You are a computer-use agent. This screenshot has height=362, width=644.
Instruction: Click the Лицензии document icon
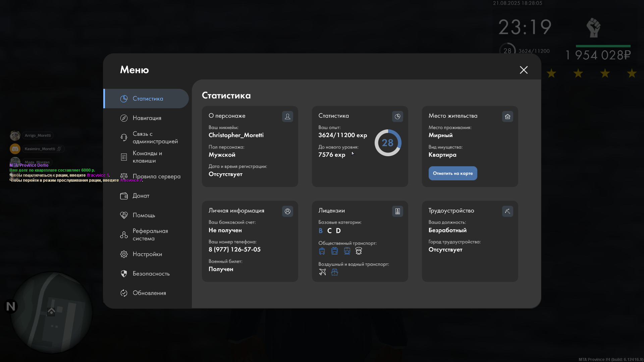397,211
